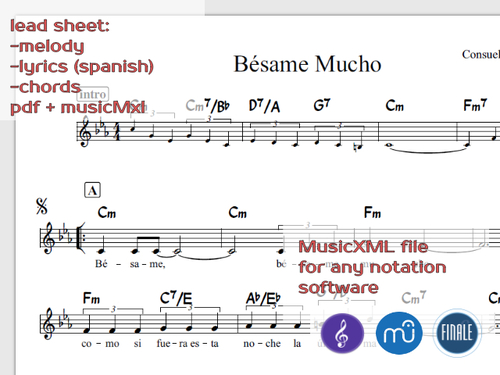Click the purple Sibelius treble clef logo
The height and width of the screenshot is (375, 500).
tap(342, 333)
